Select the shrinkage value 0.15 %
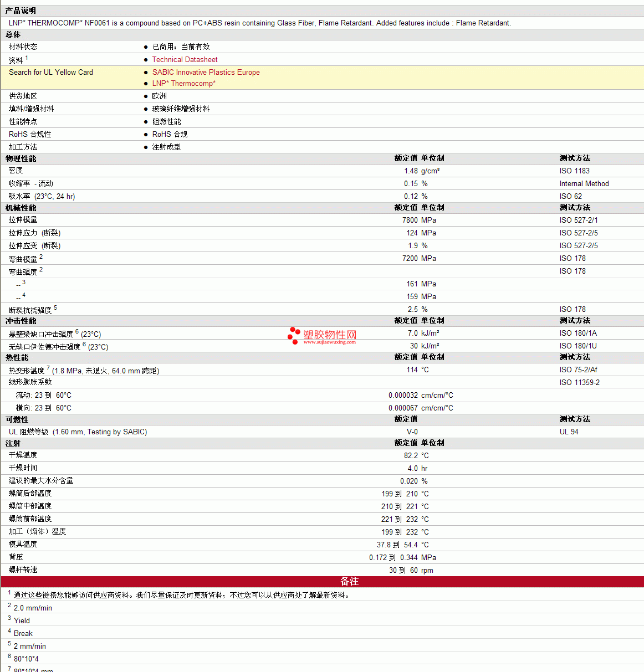 pyautogui.click(x=416, y=184)
